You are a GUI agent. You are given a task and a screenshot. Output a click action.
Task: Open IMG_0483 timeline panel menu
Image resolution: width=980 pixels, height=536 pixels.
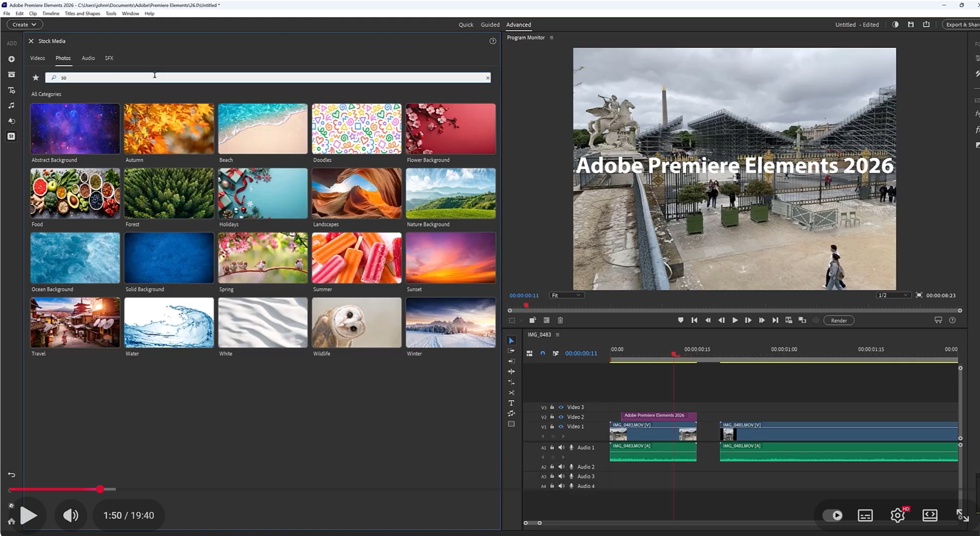click(558, 335)
